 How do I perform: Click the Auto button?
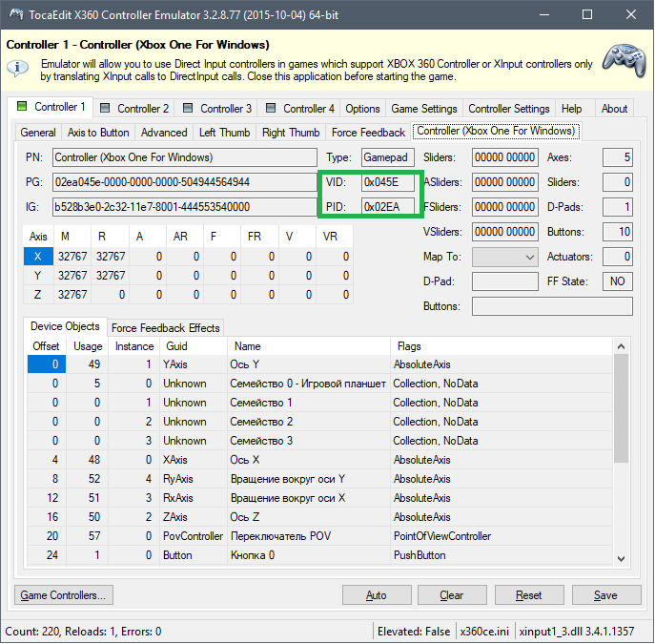(x=377, y=595)
